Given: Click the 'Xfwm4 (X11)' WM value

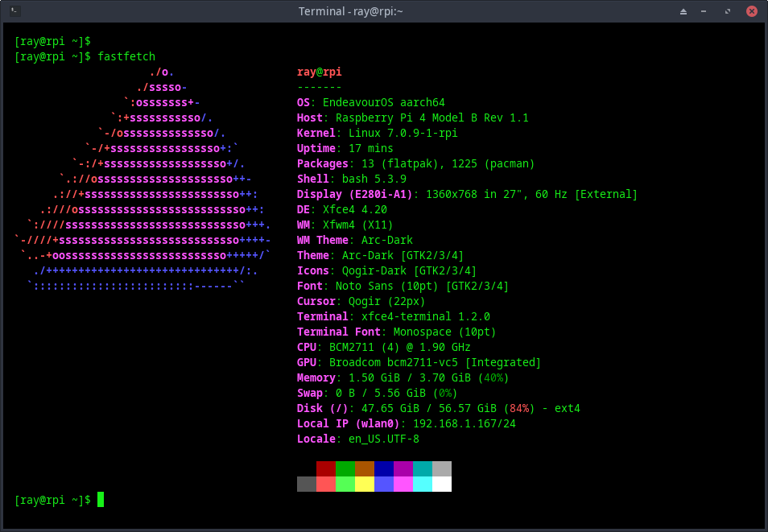Looking at the screenshot, I should [x=357, y=225].
